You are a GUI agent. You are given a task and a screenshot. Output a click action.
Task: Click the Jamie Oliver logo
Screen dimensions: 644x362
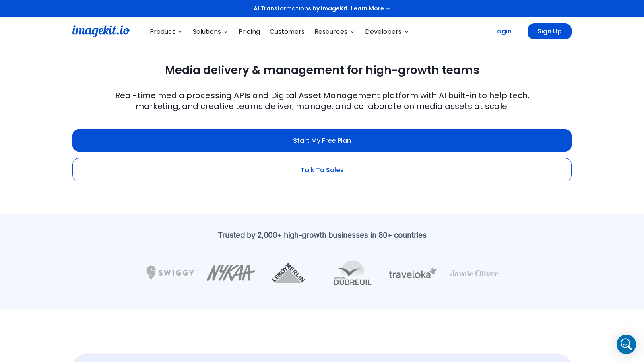tap(474, 274)
